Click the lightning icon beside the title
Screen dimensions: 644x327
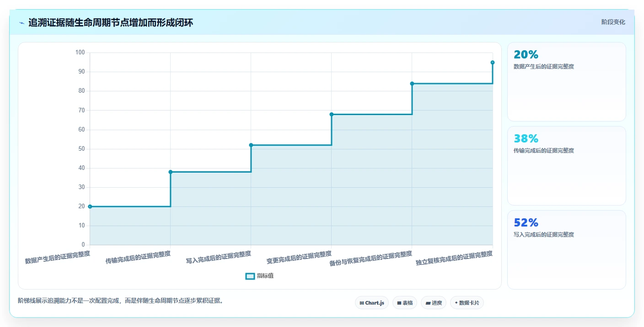(21, 22)
